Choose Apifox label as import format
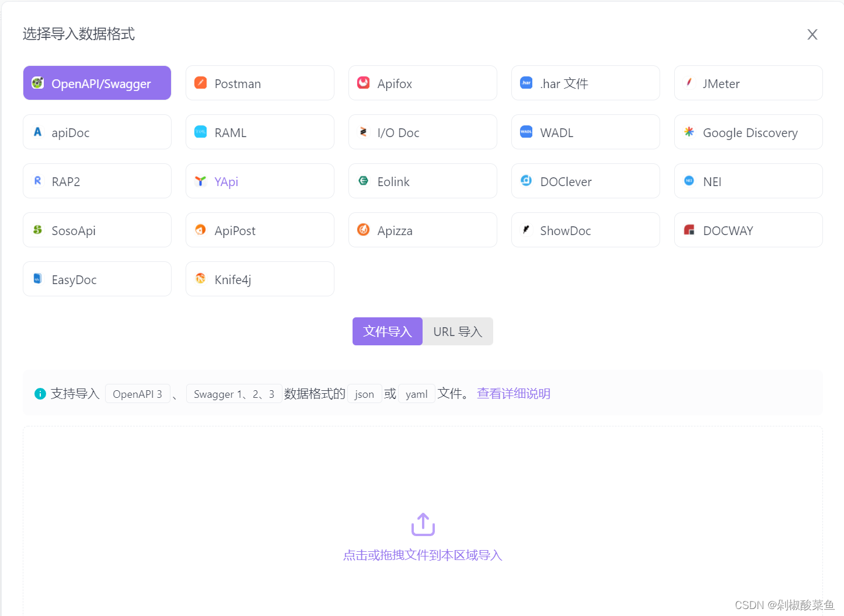Viewport: 844px width, 616px height. [x=395, y=83]
